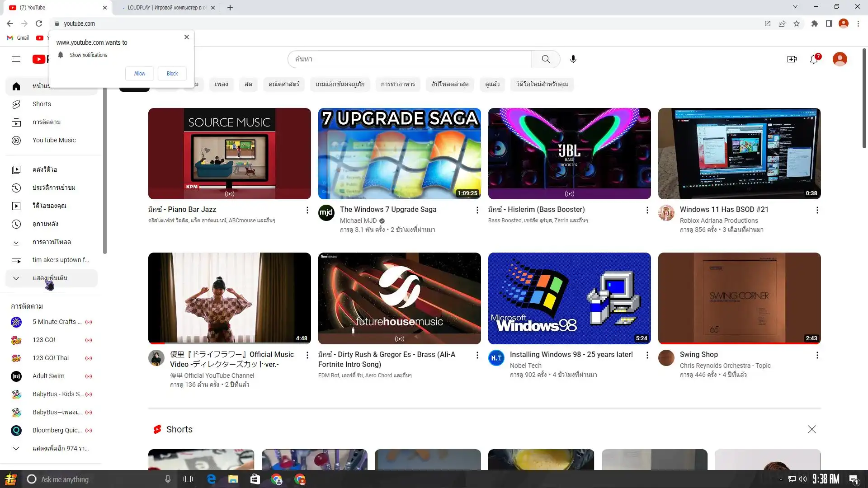This screenshot has width=868, height=488.
Task: Click the ค้นหา search input field
Action: point(409,59)
